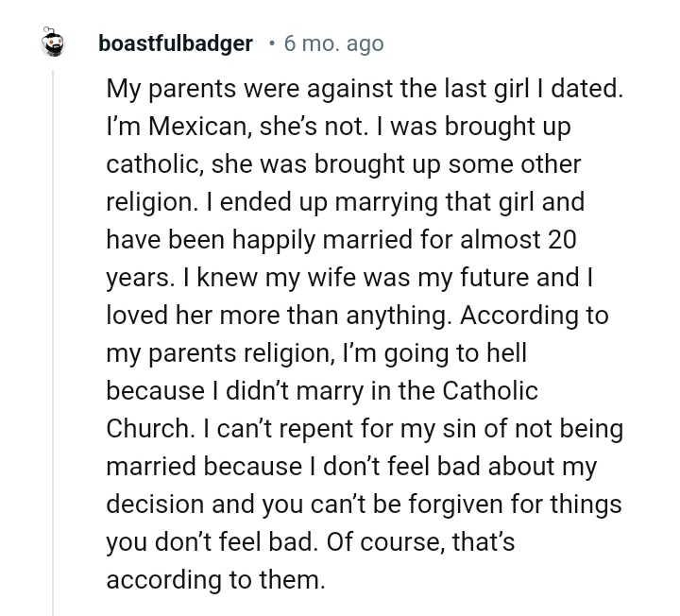The width and height of the screenshot is (680, 616).
Task: Click the line starting "my parents religion"
Action: [316, 353]
